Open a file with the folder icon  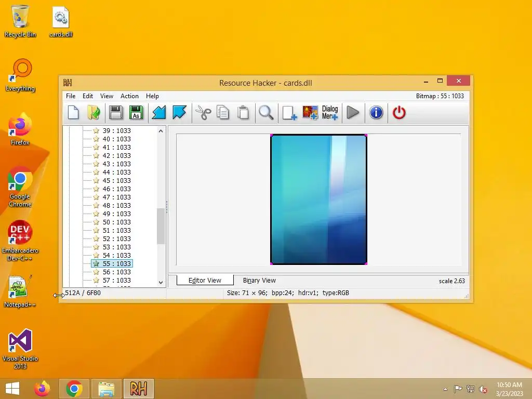94,113
